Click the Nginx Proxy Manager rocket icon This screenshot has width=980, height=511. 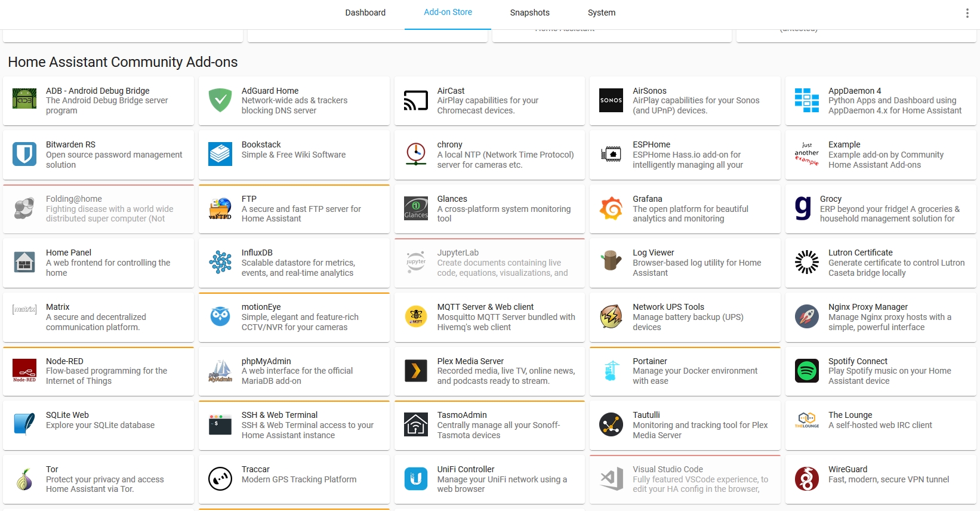807,316
